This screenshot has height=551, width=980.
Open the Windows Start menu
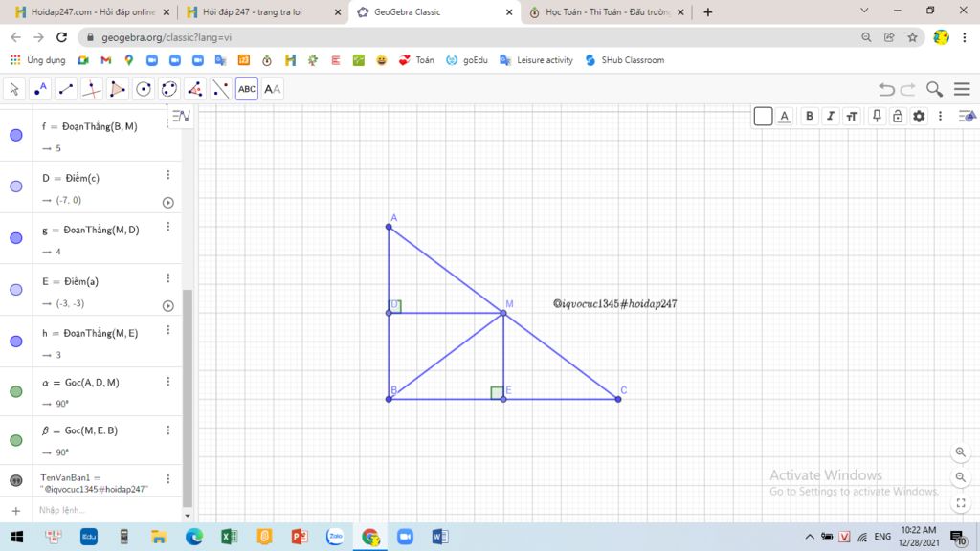(x=17, y=537)
